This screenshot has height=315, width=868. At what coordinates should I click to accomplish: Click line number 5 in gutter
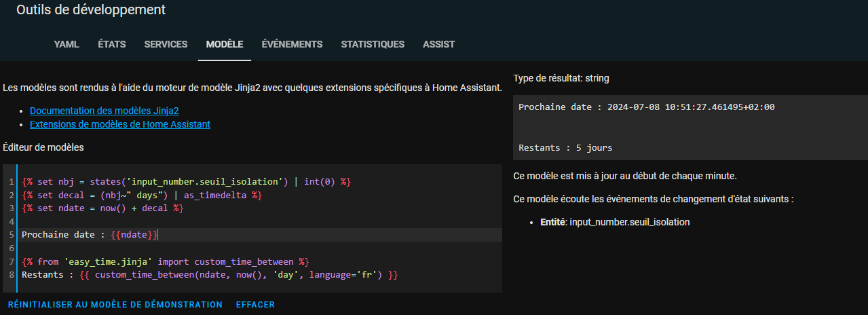click(12, 234)
